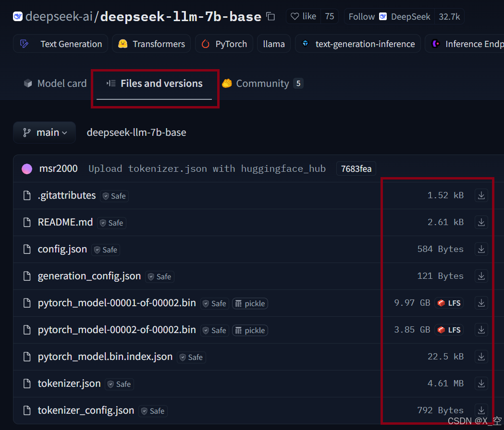
Task: Open the deepseek-ai organization link
Action: 59,16
